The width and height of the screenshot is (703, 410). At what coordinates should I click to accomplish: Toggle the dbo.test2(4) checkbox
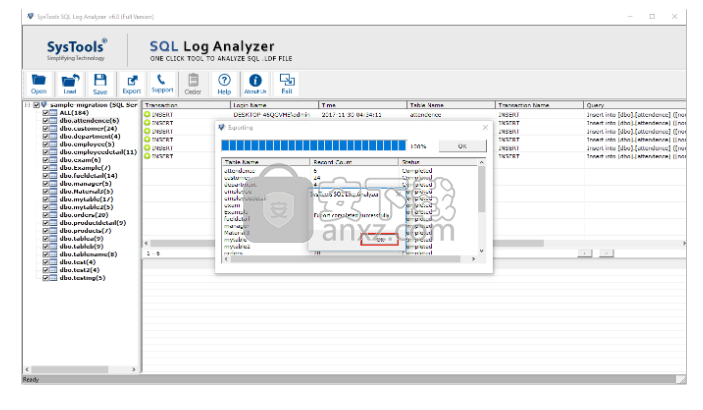pyautogui.click(x=45, y=270)
